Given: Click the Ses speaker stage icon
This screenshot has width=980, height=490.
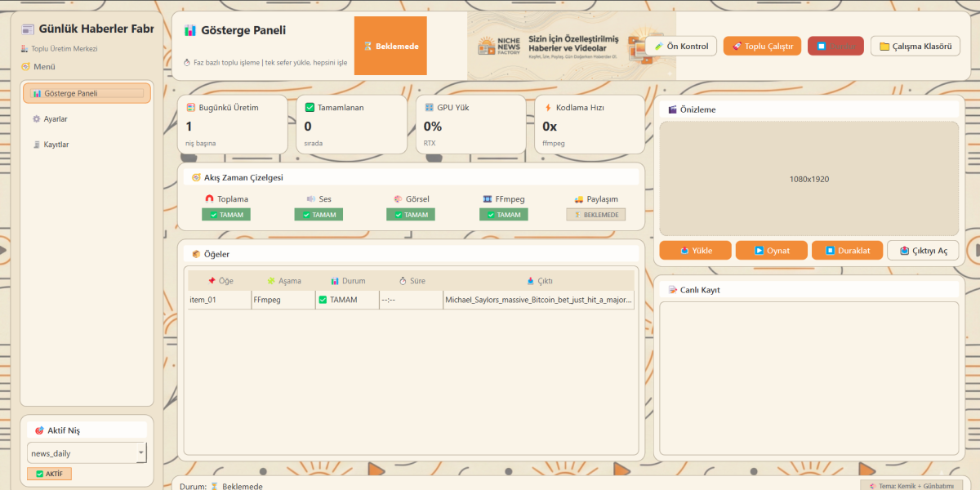Looking at the screenshot, I should coord(311,199).
